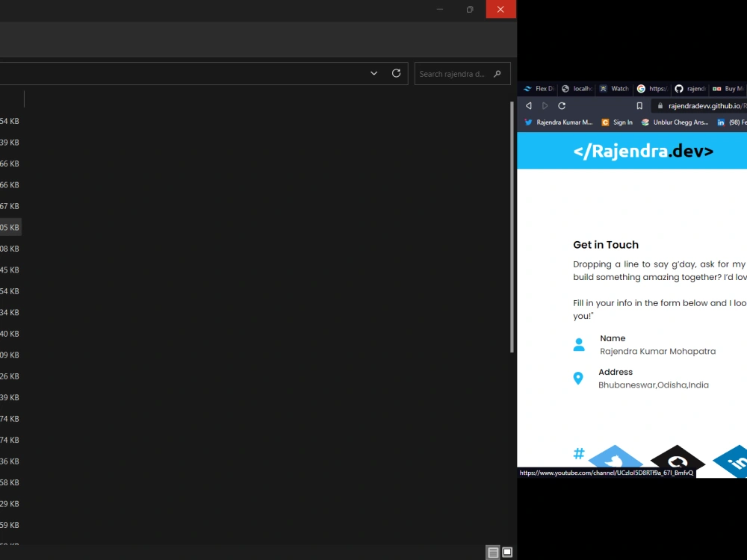The width and height of the screenshot is (747, 560).
Task: Switch to large thumbnail view in status bar
Action: click(x=507, y=552)
